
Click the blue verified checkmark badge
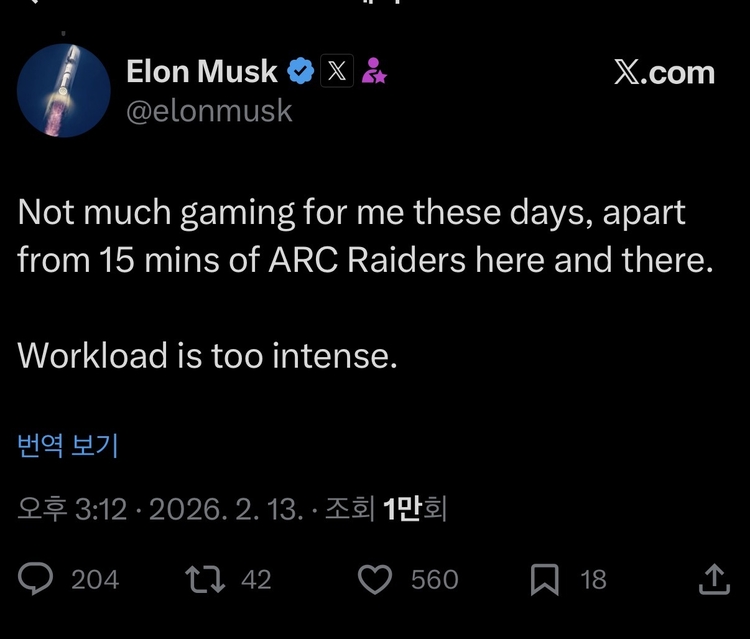pos(300,72)
